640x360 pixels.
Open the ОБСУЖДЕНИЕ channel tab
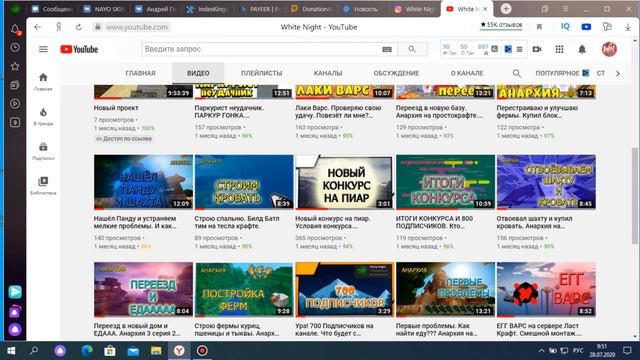click(x=396, y=73)
